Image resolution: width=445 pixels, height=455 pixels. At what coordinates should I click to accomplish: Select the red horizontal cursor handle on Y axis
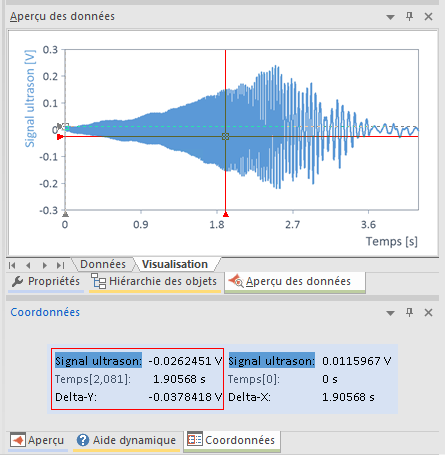60,137
